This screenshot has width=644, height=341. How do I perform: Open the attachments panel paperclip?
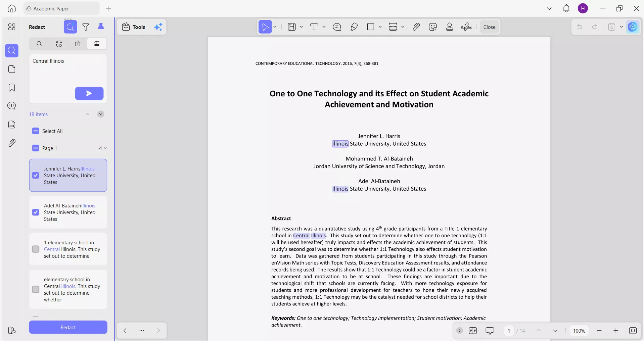[12, 143]
